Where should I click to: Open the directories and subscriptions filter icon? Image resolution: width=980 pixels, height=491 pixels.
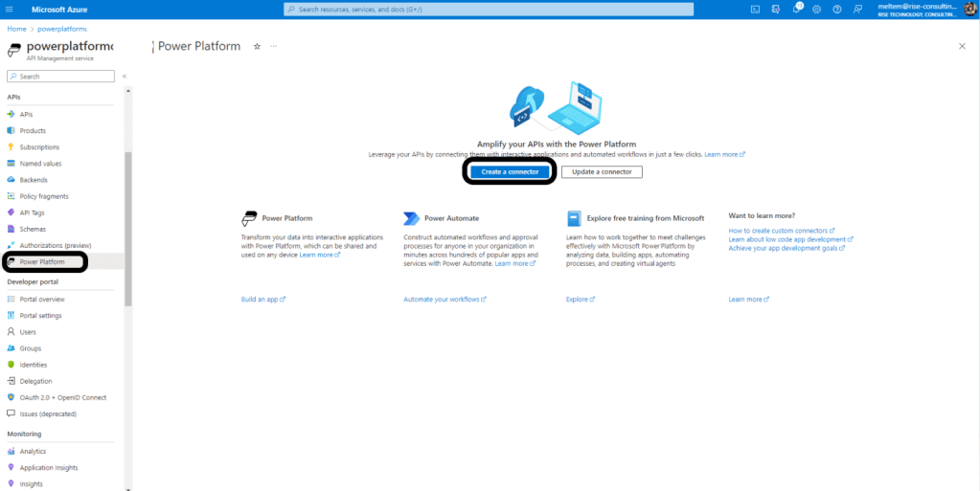776,10
